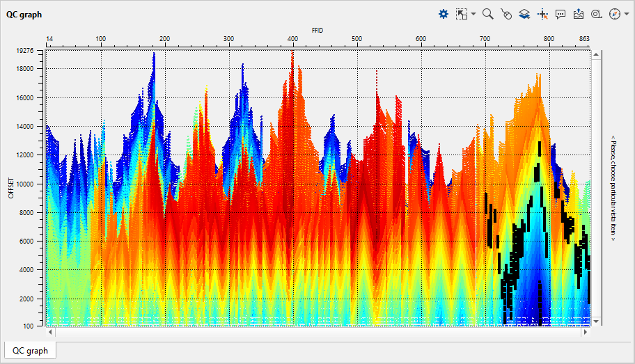Expand the 'Please, choose particular vista item' side panel
This screenshot has width=635, height=364.
[x=613, y=188]
